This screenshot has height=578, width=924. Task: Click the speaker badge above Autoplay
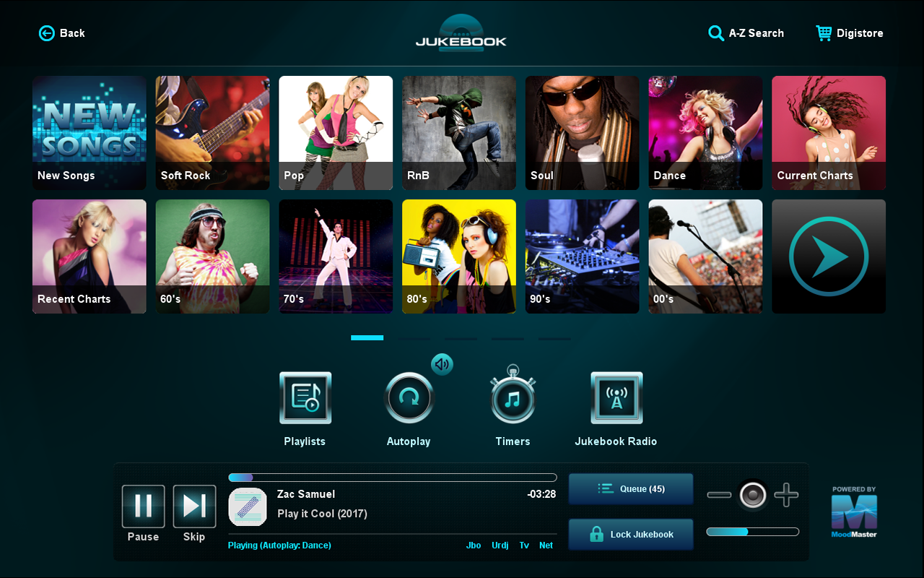click(442, 364)
